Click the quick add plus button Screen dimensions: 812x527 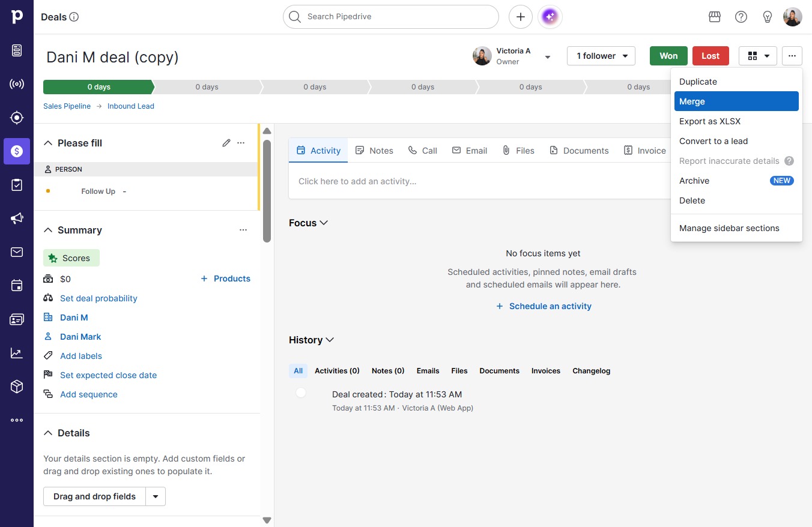[521, 17]
